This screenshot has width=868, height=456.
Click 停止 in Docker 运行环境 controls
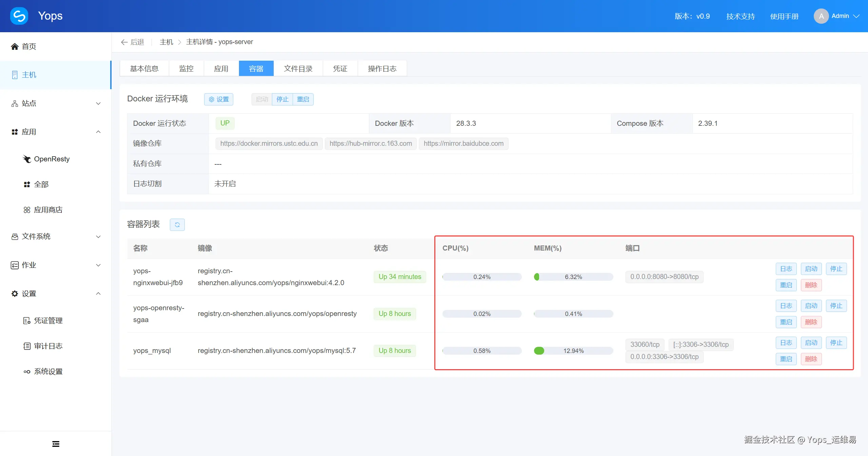(282, 99)
